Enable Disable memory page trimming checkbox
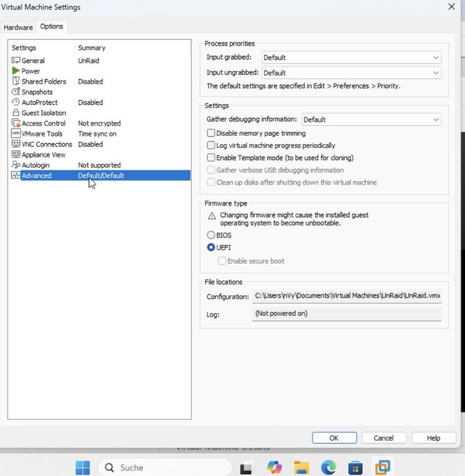 coord(211,133)
